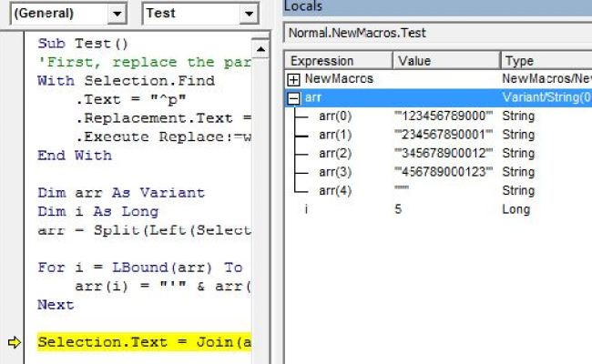Open the (General) object dropdown

117,14
